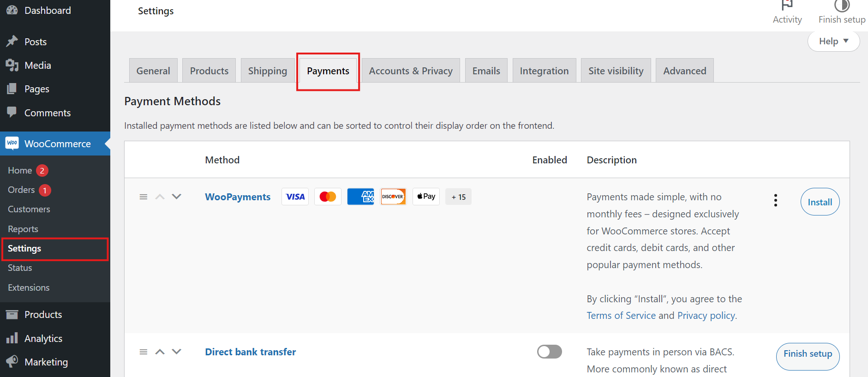Click the WooCommerce Woo logo icon
868x377 pixels.
(x=12, y=143)
